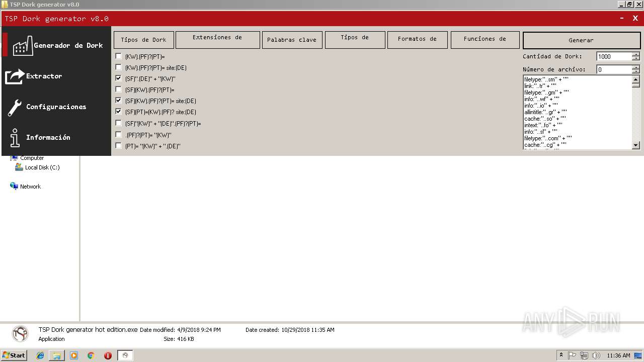Click the Información 'i' icon
The width and height of the screenshot is (644, 362).
coord(15,138)
